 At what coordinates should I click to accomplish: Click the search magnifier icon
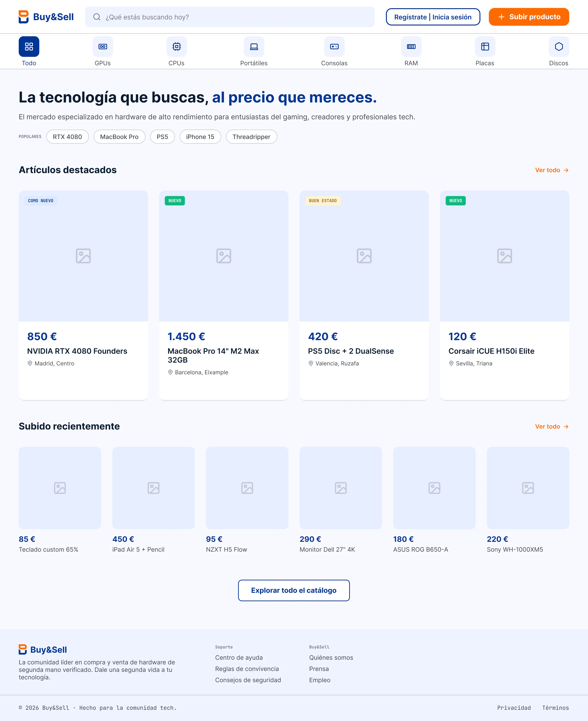(x=97, y=17)
